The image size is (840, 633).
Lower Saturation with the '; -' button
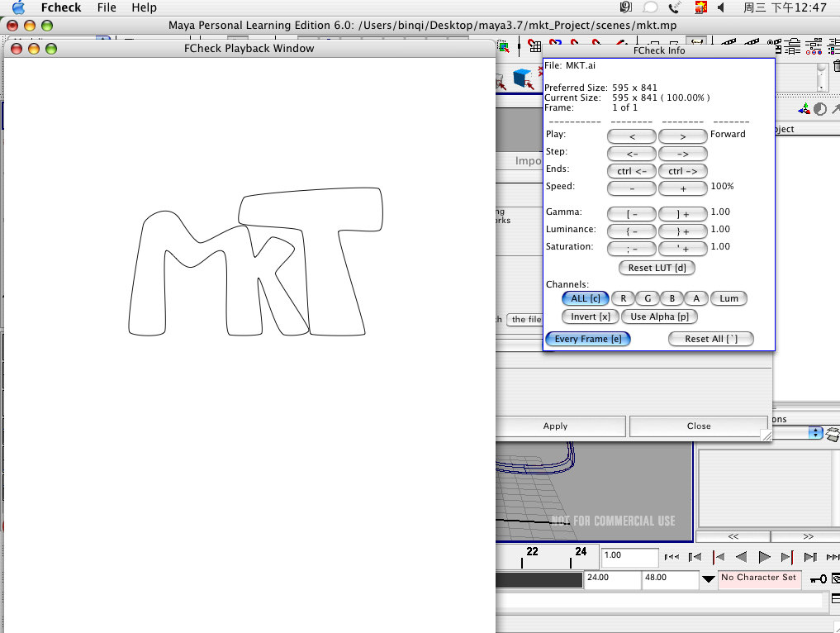pyautogui.click(x=632, y=249)
